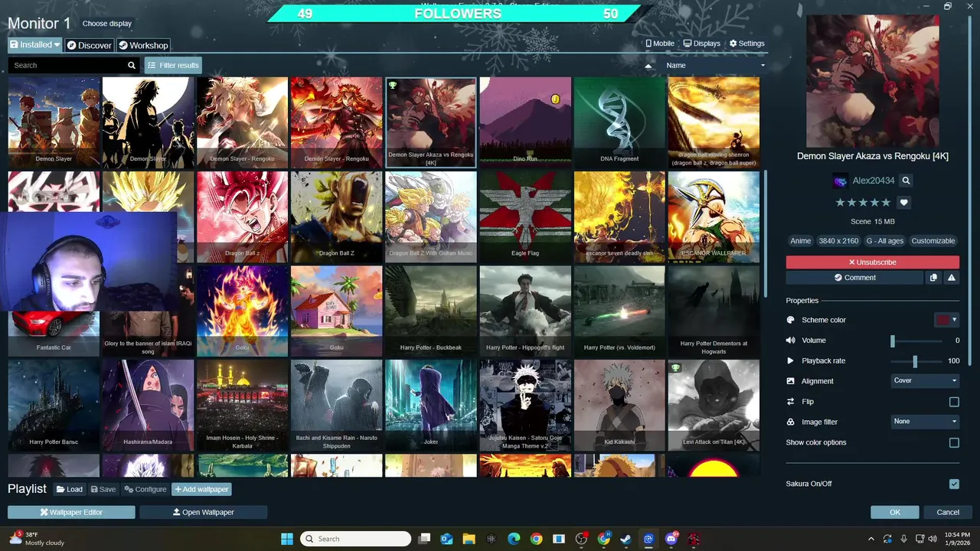Select the DNA Fragment wallpaper
The width and height of the screenshot is (980, 551).
point(619,122)
